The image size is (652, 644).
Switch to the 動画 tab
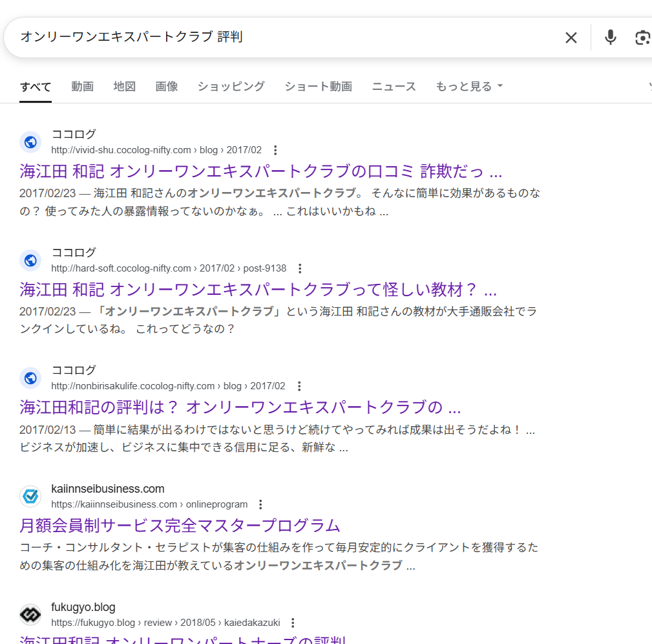(x=82, y=87)
